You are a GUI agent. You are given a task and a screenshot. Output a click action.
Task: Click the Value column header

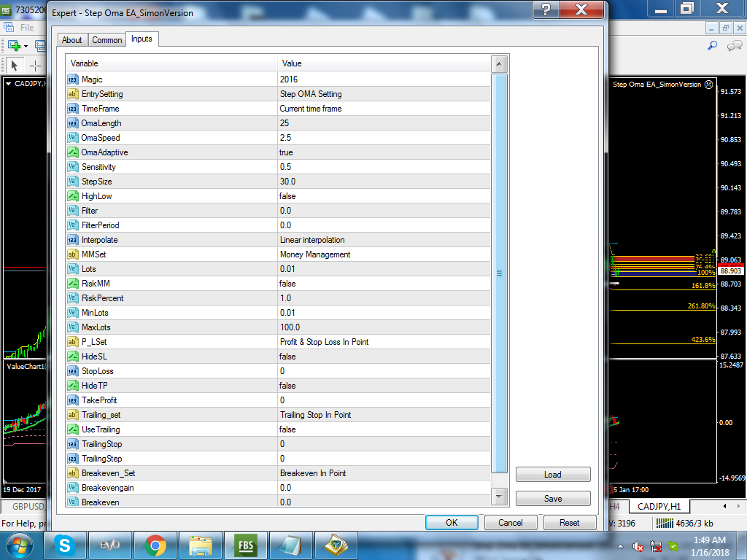384,63
